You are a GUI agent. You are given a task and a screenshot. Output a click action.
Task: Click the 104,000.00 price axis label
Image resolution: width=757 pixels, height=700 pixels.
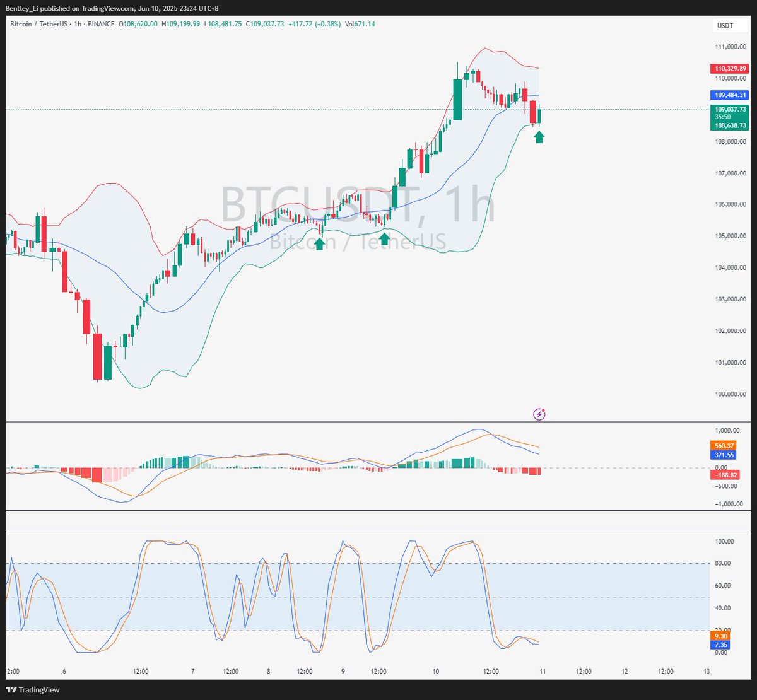tap(730, 267)
